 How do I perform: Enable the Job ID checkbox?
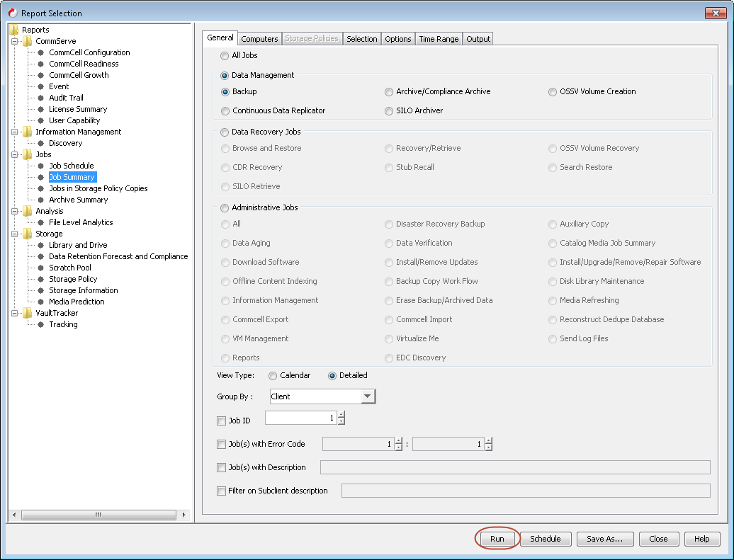coord(222,421)
